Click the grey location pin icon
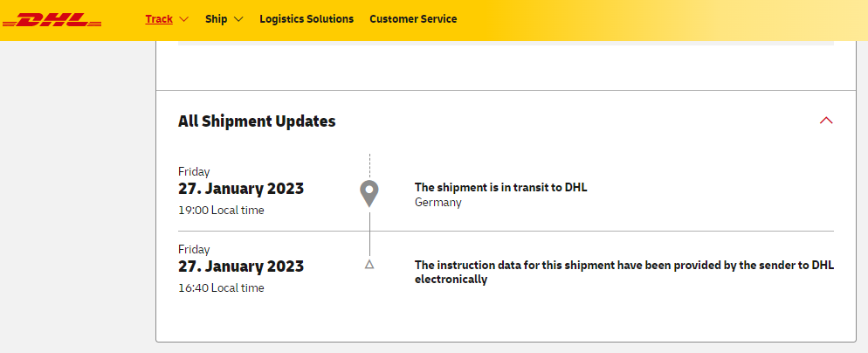The width and height of the screenshot is (868, 353). [369, 193]
